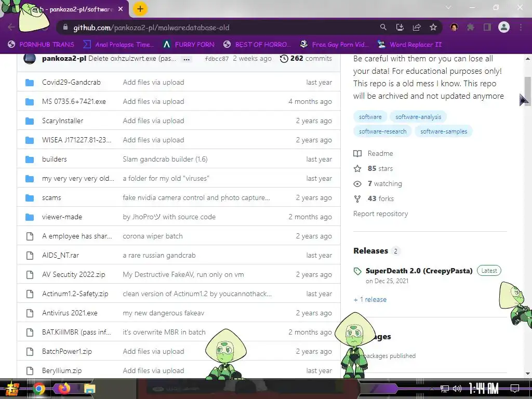Open the notification center icon in the taskbar
Screen dimensions: 532x399
pos(515,388)
